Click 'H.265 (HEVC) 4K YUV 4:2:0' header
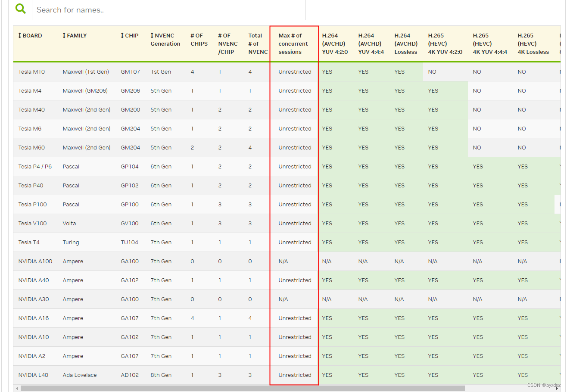The height and width of the screenshot is (392, 567). [445, 44]
